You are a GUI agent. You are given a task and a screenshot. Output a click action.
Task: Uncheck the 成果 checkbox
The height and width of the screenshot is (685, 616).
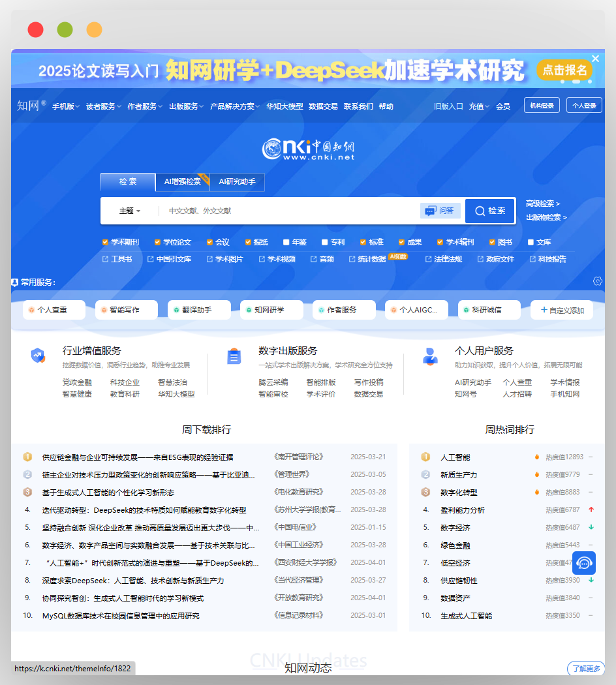click(401, 242)
